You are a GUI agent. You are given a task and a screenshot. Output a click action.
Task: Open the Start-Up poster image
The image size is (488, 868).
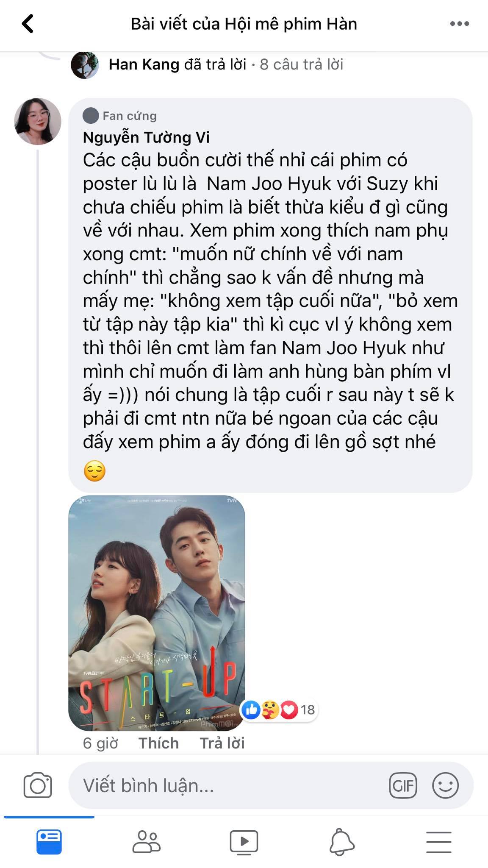tap(157, 613)
